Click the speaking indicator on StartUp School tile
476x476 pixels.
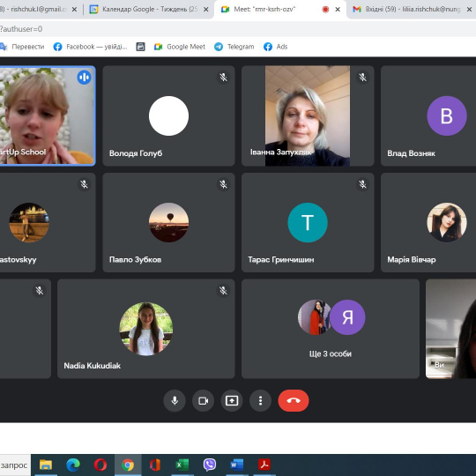tap(84, 78)
